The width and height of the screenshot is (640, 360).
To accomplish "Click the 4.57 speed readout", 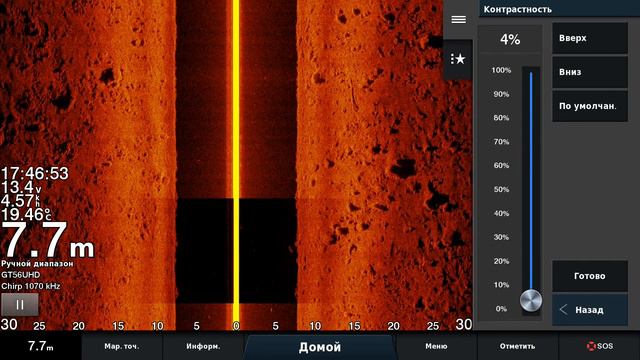I will (20, 201).
